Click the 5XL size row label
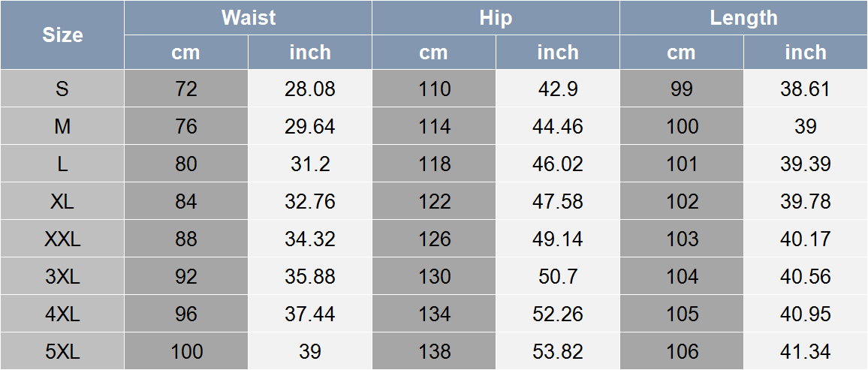 (x=62, y=351)
